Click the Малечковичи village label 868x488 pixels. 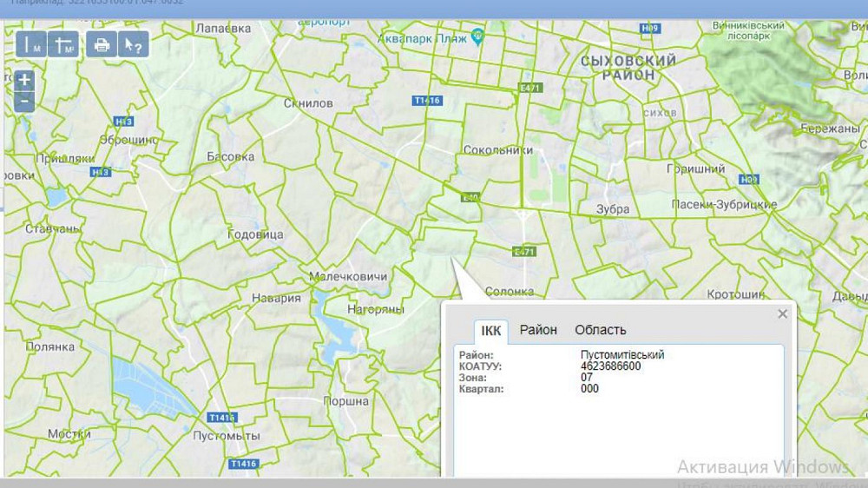348,276
